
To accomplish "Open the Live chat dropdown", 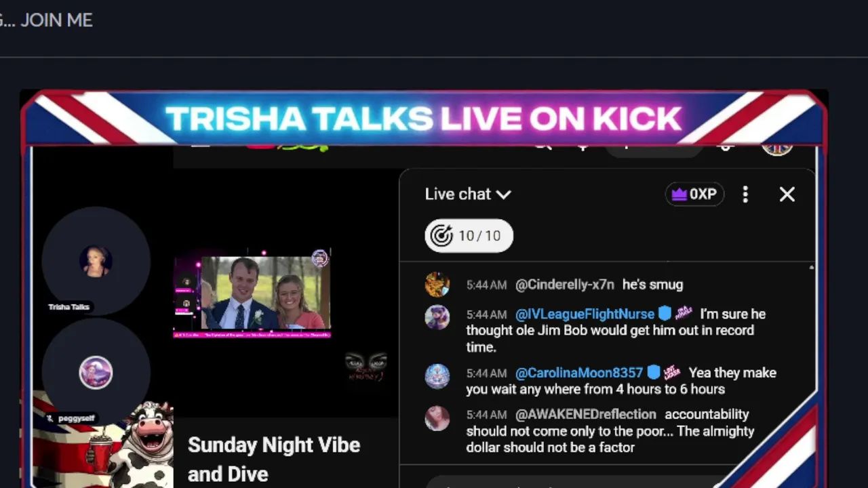I will (x=468, y=195).
